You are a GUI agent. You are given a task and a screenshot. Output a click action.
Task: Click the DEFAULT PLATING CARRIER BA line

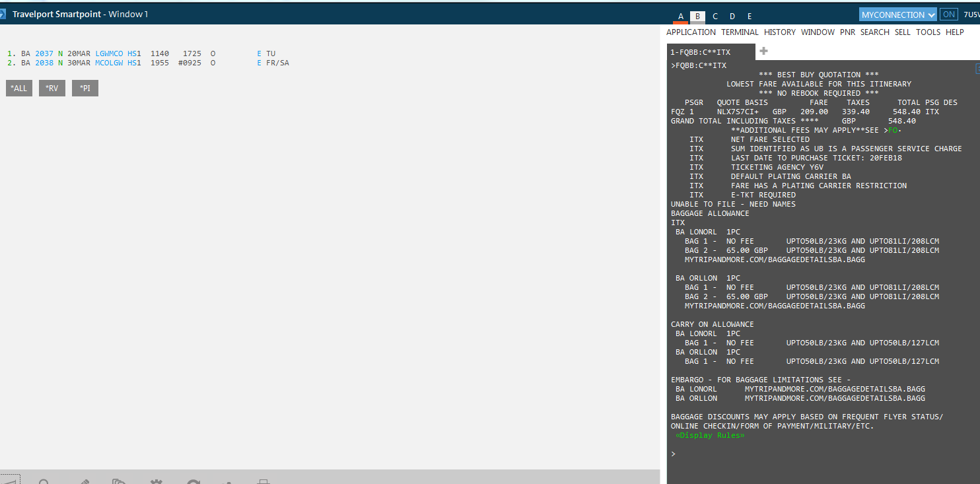pyautogui.click(x=791, y=176)
